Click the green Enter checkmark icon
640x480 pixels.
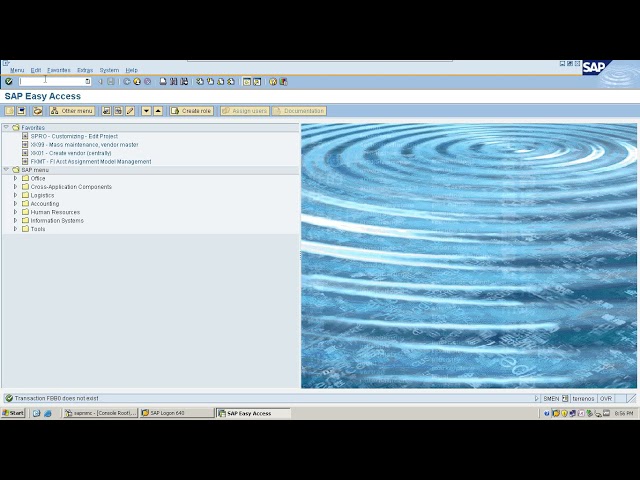9,82
